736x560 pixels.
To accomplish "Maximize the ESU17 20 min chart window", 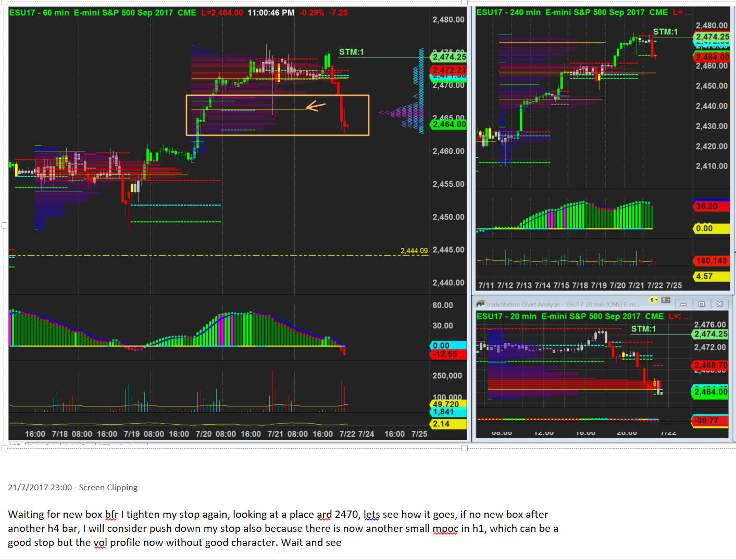I will (x=701, y=304).
